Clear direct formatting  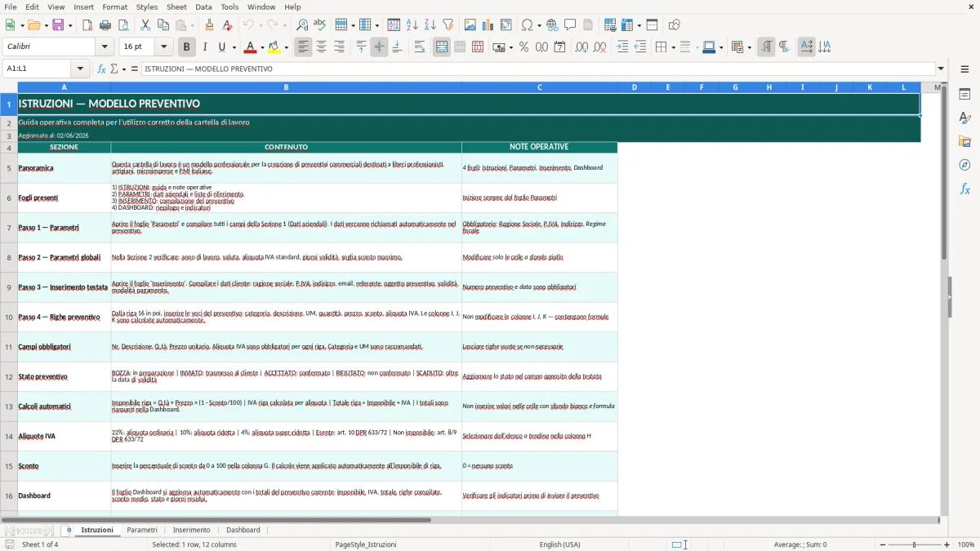pos(228,25)
